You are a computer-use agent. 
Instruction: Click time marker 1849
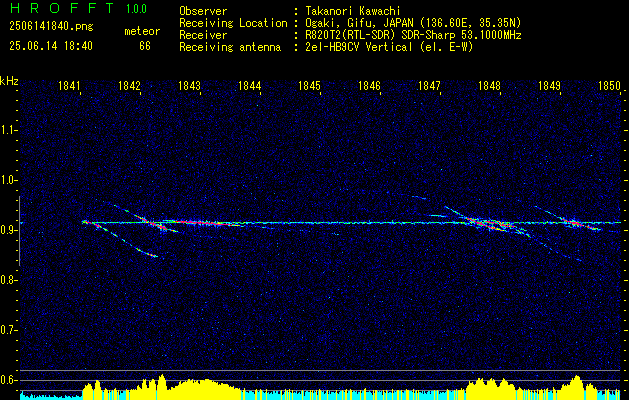549,86
